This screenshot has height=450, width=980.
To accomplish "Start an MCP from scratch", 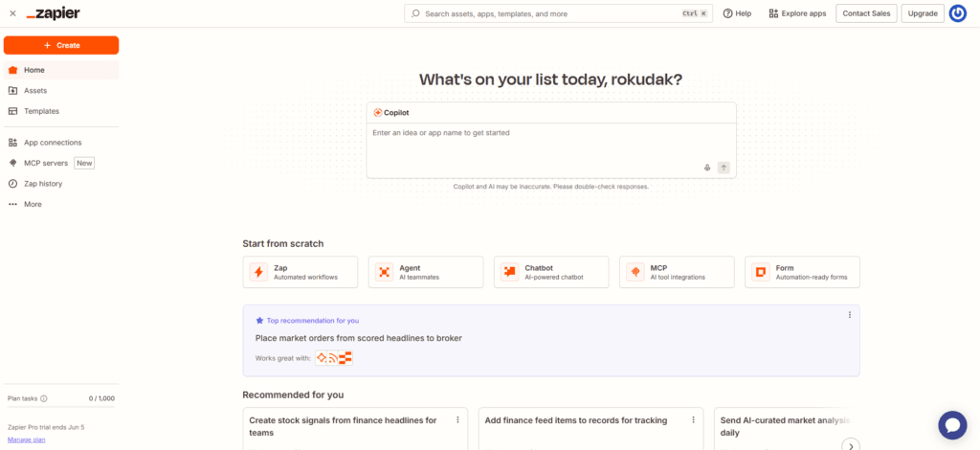I will [x=677, y=272].
